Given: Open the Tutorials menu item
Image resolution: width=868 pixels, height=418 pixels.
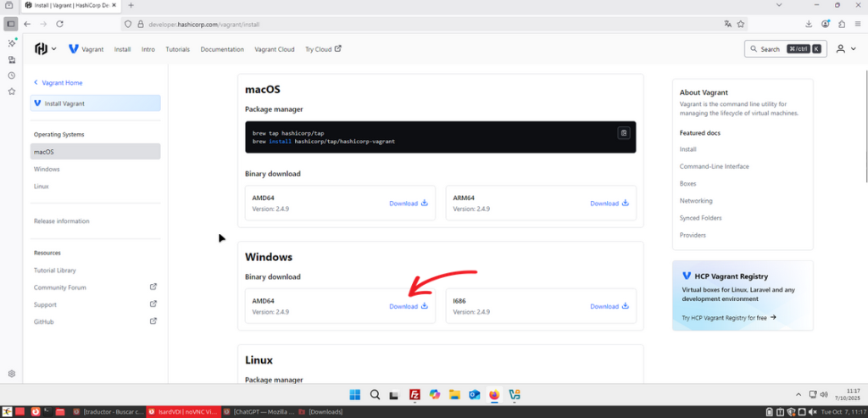Looking at the screenshot, I should 177,49.
